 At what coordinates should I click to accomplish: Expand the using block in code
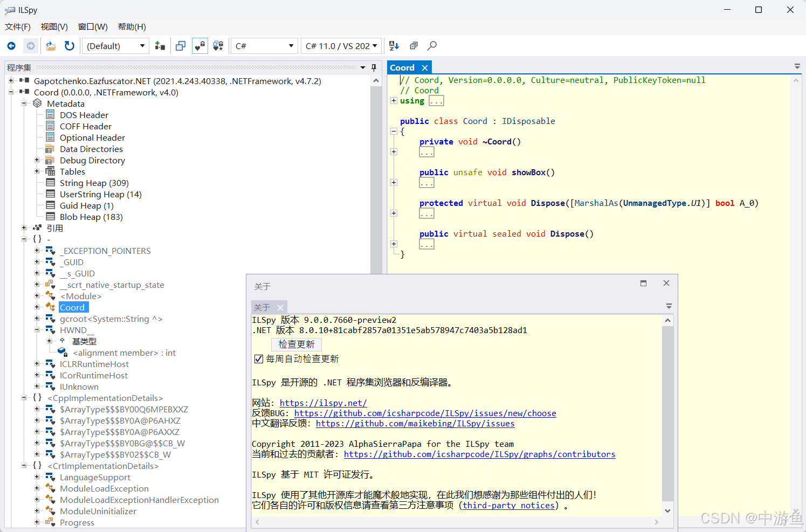pos(394,101)
